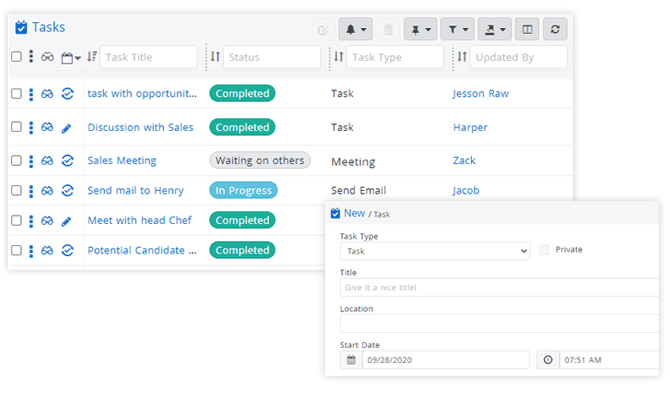Open the filter funnel dropdown

[x=458, y=29]
